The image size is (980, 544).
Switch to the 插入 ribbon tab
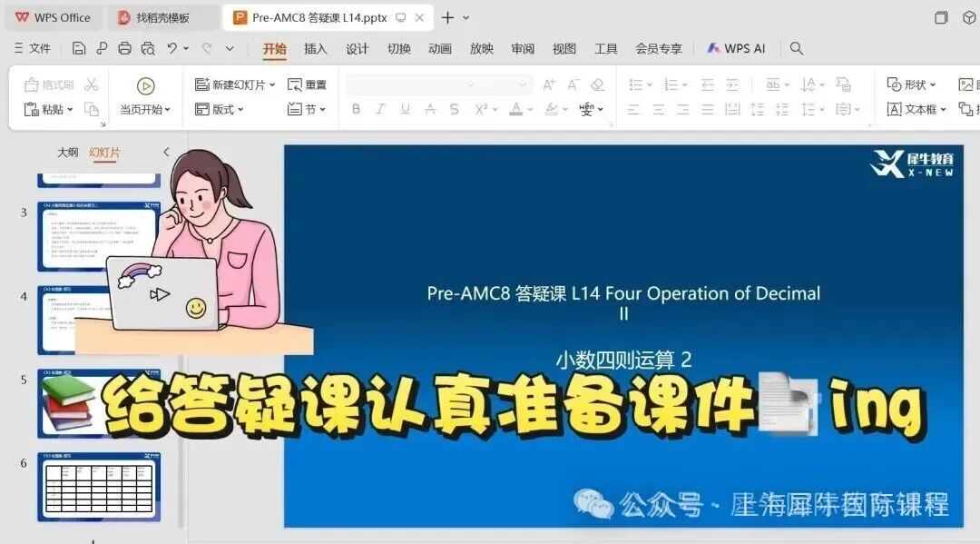315,48
